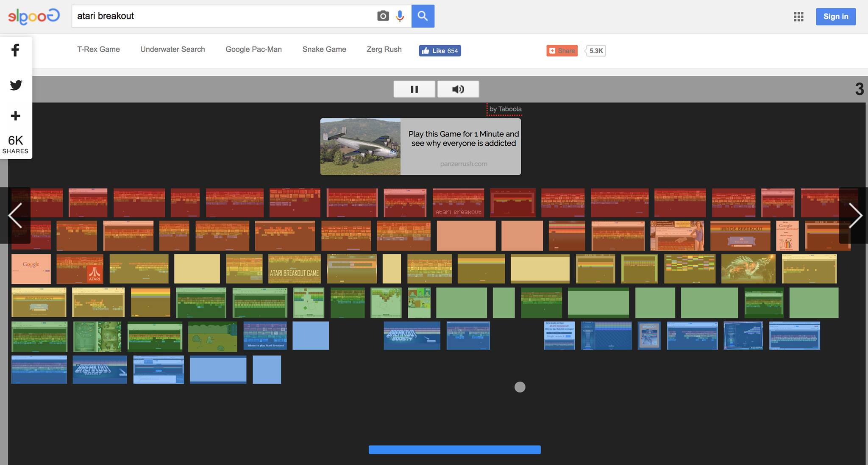
Task: Share on Facebook from side panel
Action: [16, 50]
